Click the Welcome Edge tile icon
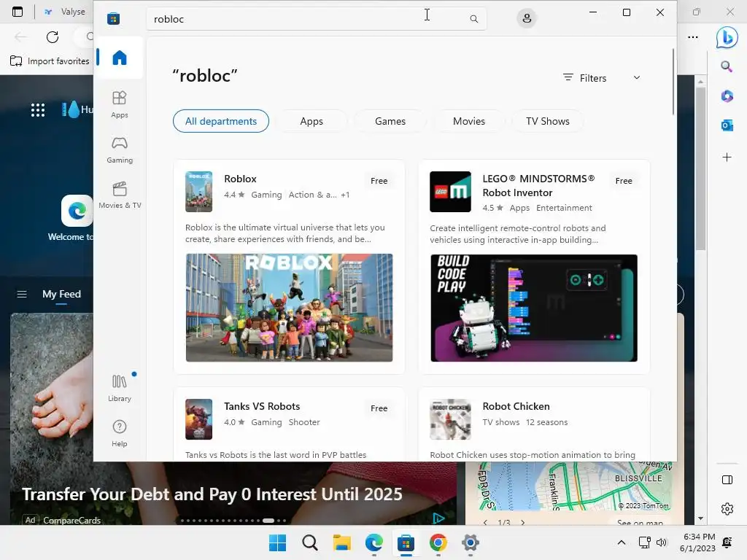This screenshot has height=560, width=747. 77,211
